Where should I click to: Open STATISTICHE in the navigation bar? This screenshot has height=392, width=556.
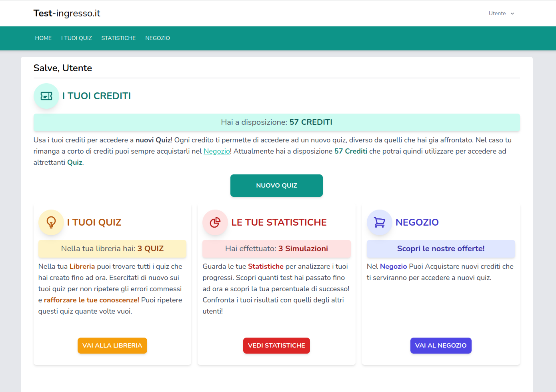click(x=118, y=38)
